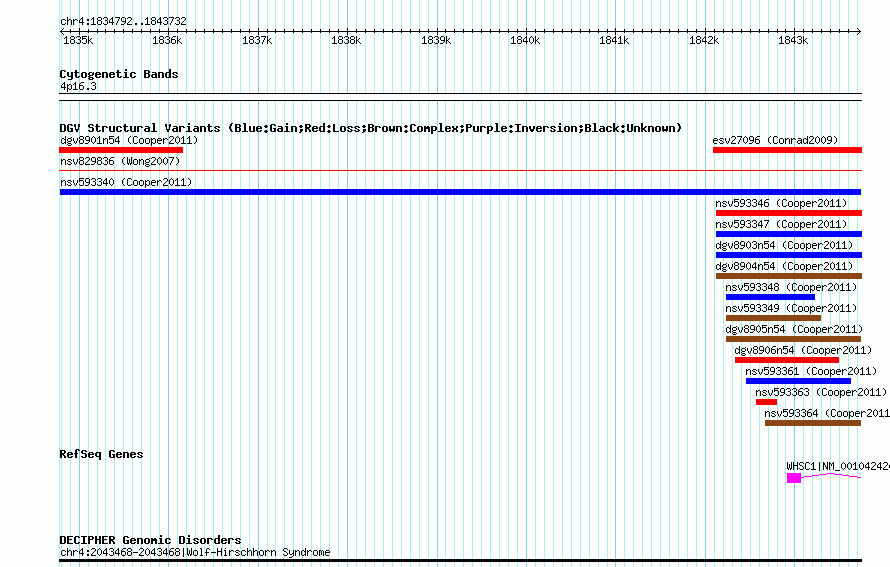Click the chr4:1834792..1843732 coordinate label
890x567 pixels.
123,21
